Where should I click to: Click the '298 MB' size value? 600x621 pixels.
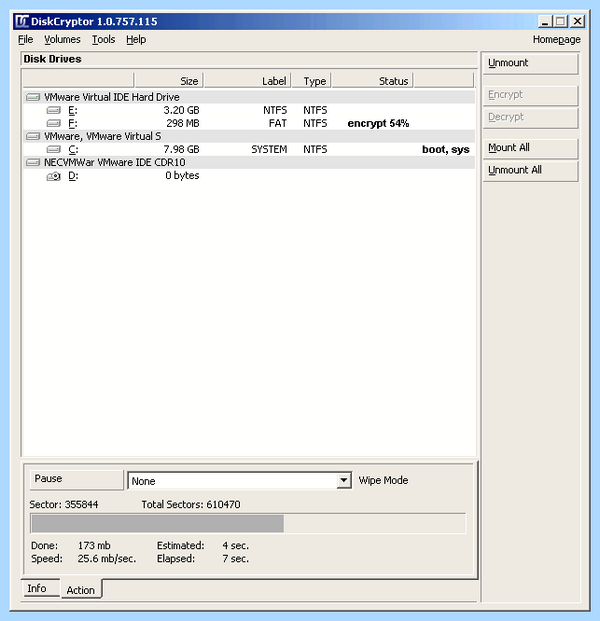pyautogui.click(x=183, y=123)
